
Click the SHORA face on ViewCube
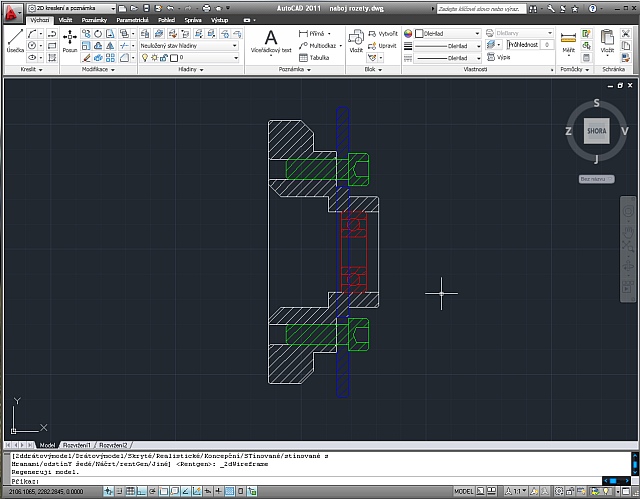click(596, 131)
